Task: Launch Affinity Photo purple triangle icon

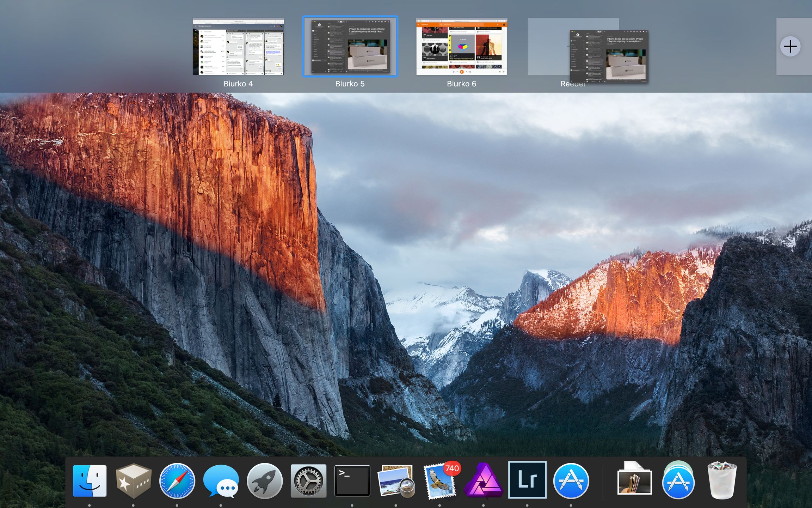Action: tap(483, 480)
